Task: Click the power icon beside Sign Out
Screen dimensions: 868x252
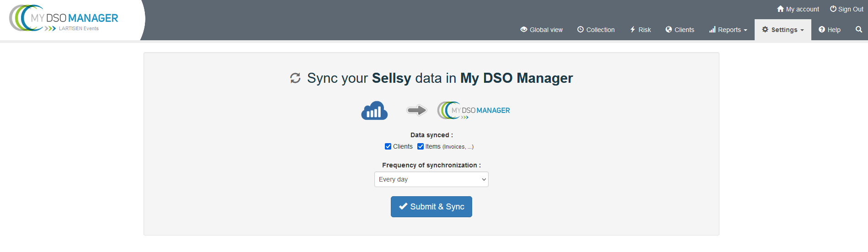Action: point(833,9)
